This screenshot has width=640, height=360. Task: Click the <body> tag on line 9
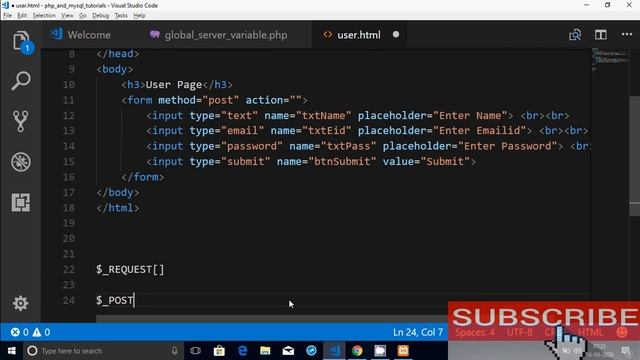pos(115,69)
